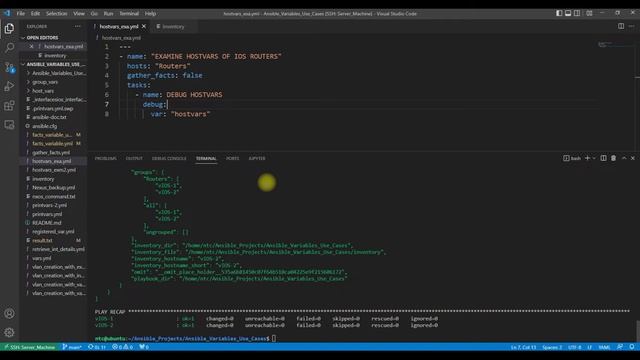Switch to the Debug Console tab
The height and width of the screenshot is (360, 640).
tap(169, 158)
